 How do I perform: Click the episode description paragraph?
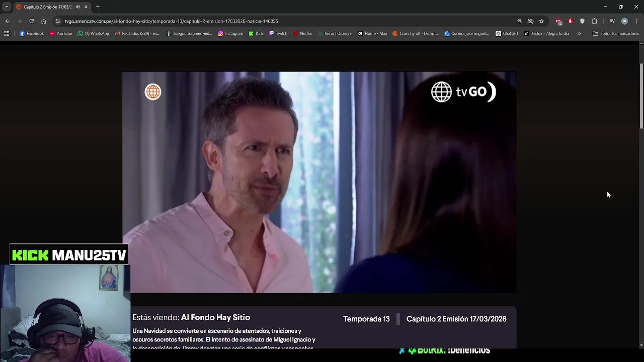[224, 339]
